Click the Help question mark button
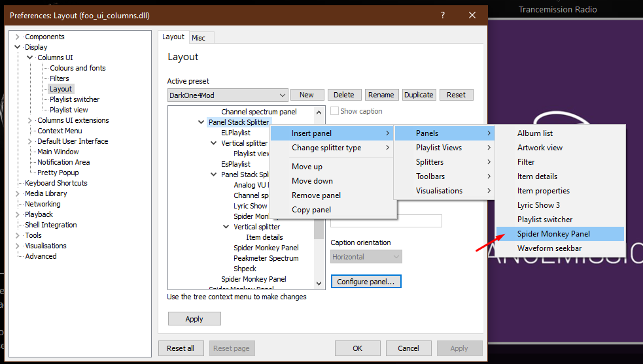643x364 pixels. 443,15
